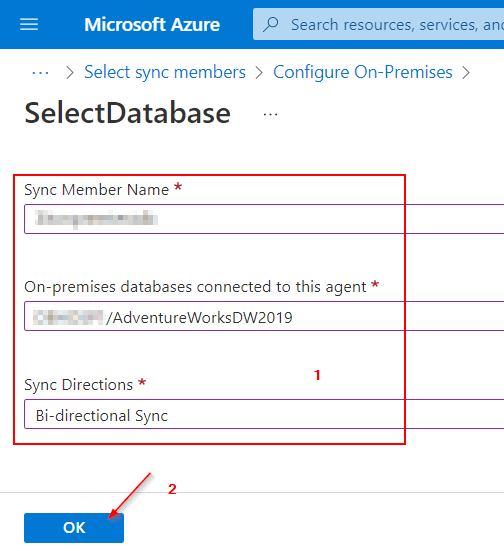504x551 pixels.
Task: Go to Select sync members breadcrumb
Action: [x=165, y=72]
